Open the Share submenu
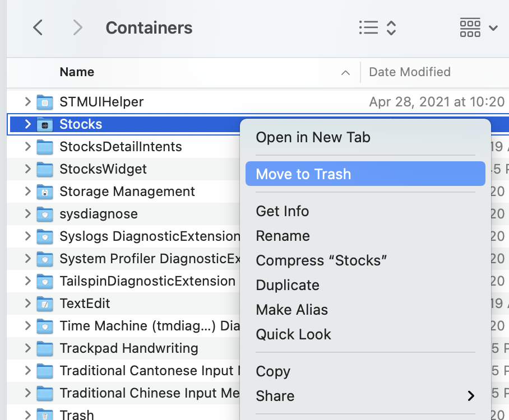509x420 pixels. (x=365, y=396)
